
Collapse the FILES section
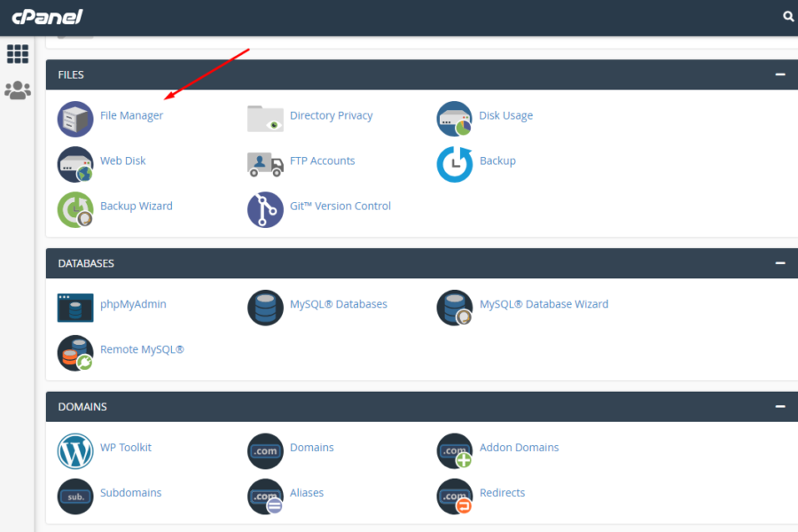pyautogui.click(x=780, y=74)
